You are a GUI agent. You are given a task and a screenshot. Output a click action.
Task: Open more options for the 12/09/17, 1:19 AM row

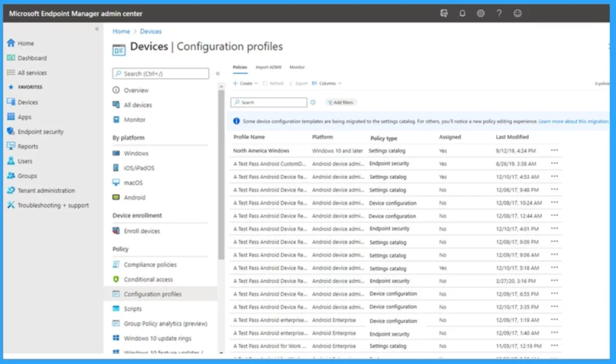pyautogui.click(x=554, y=319)
